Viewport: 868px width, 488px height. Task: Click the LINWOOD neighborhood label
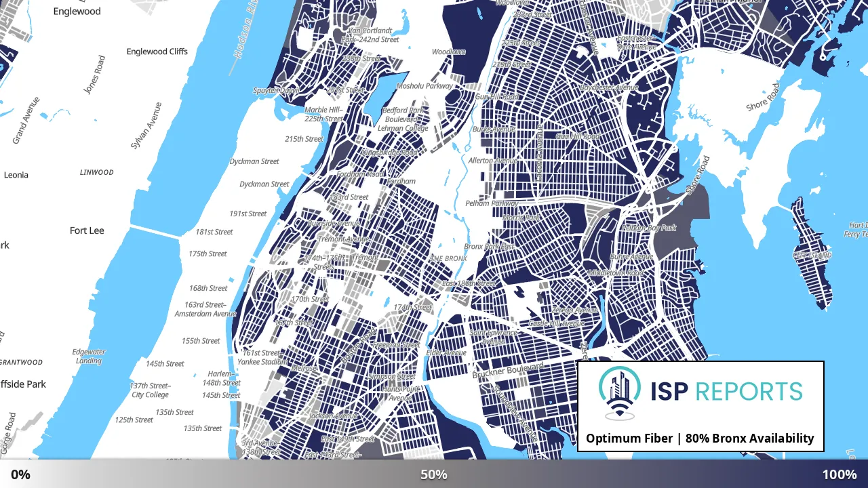coord(97,172)
